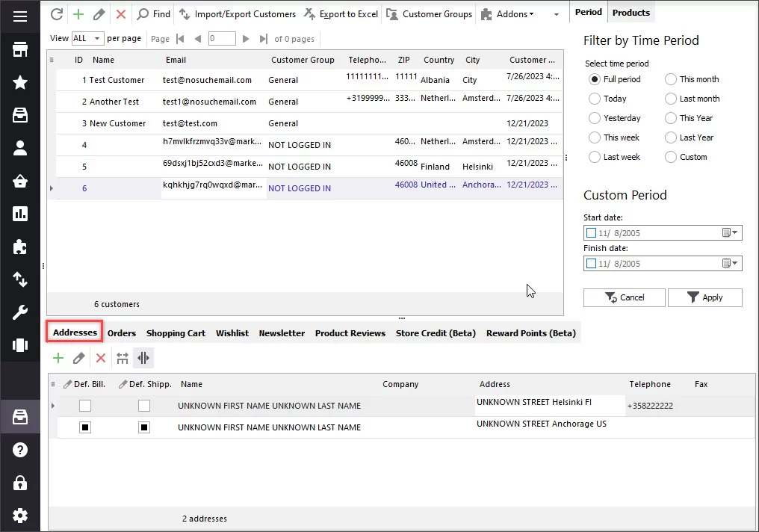759x532 pixels.
Task: Select the Yesterday radio button
Action: [x=595, y=118]
